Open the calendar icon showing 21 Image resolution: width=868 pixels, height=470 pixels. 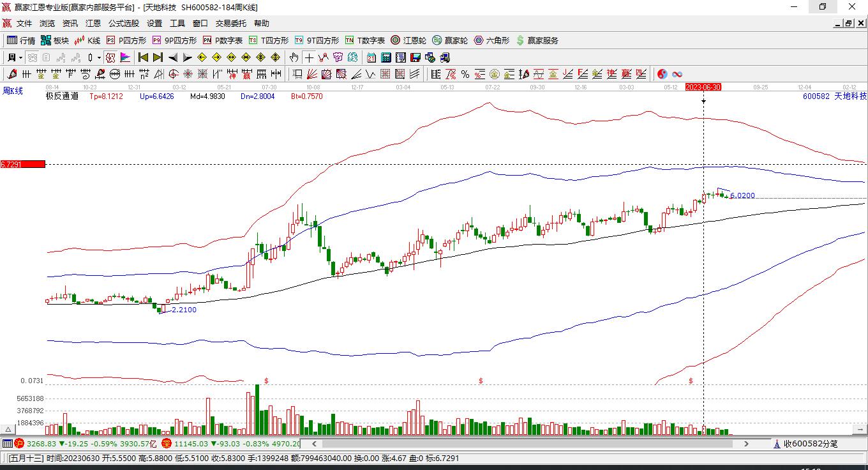coord(371,57)
